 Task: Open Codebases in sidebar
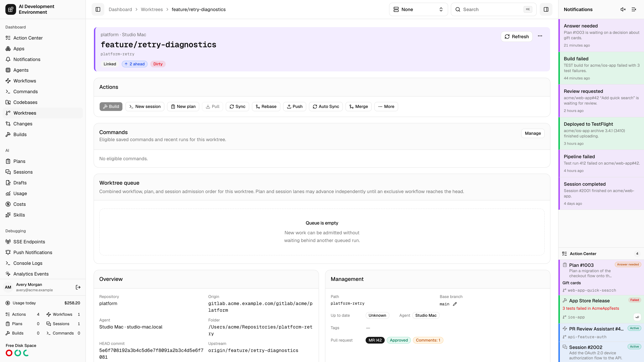[x=43, y=102]
